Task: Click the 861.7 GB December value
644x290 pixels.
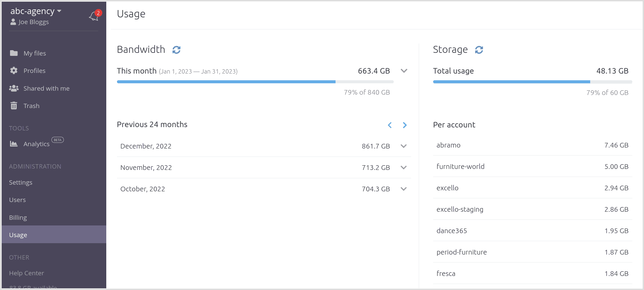Action: (x=376, y=146)
